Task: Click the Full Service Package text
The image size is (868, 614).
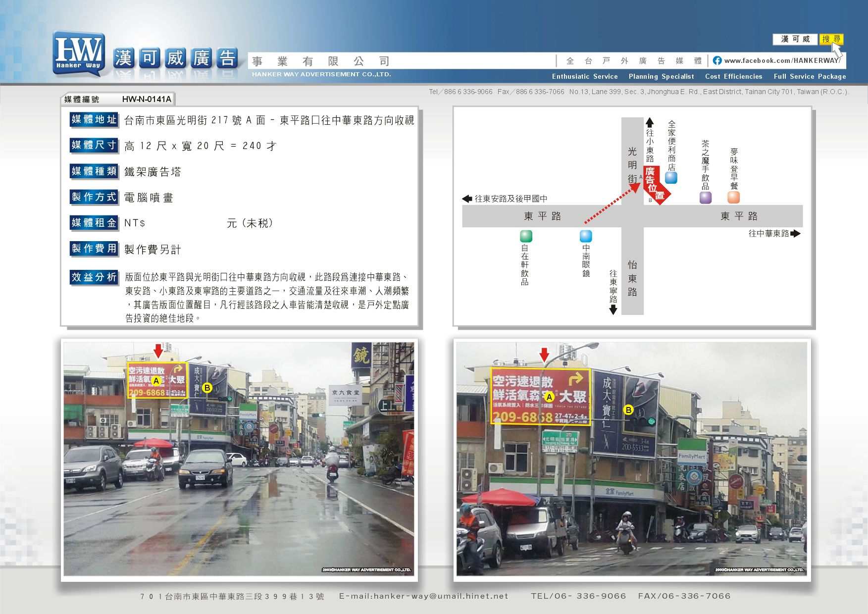Action: [810, 76]
